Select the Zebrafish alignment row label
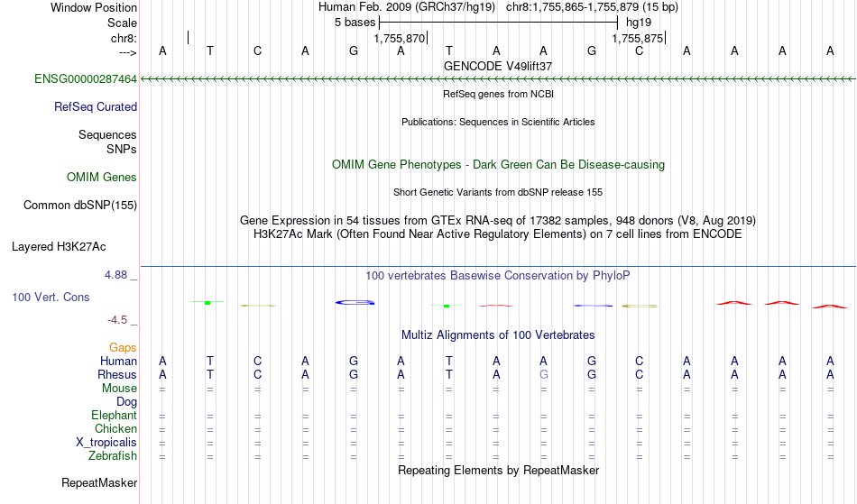This screenshot has height=504, width=857. click(x=113, y=456)
